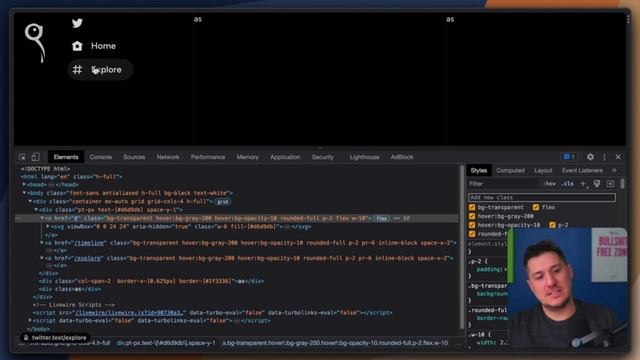Expand the head element node

point(24,184)
